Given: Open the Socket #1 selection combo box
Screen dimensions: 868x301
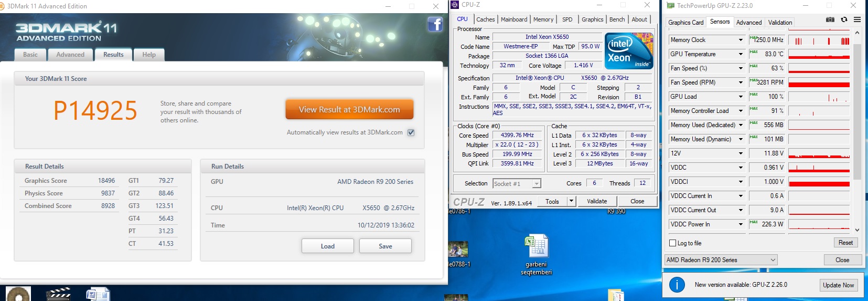Looking at the screenshot, I should 517,183.
